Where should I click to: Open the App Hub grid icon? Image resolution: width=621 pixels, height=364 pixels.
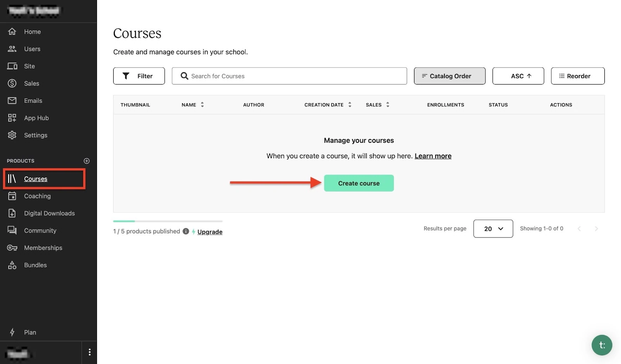click(x=12, y=118)
